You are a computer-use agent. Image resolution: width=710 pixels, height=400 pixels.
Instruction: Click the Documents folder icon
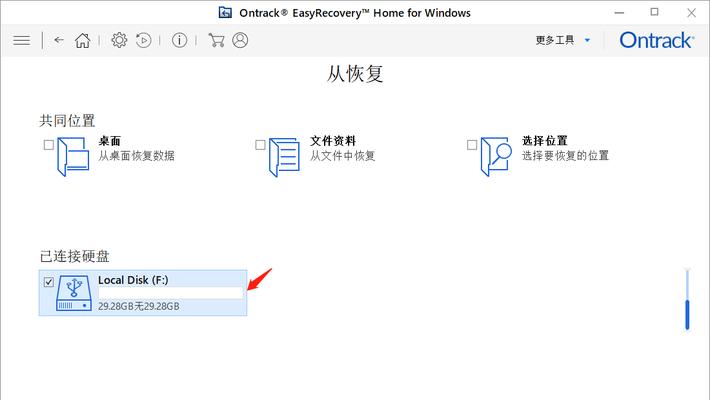tap(284, 157)
